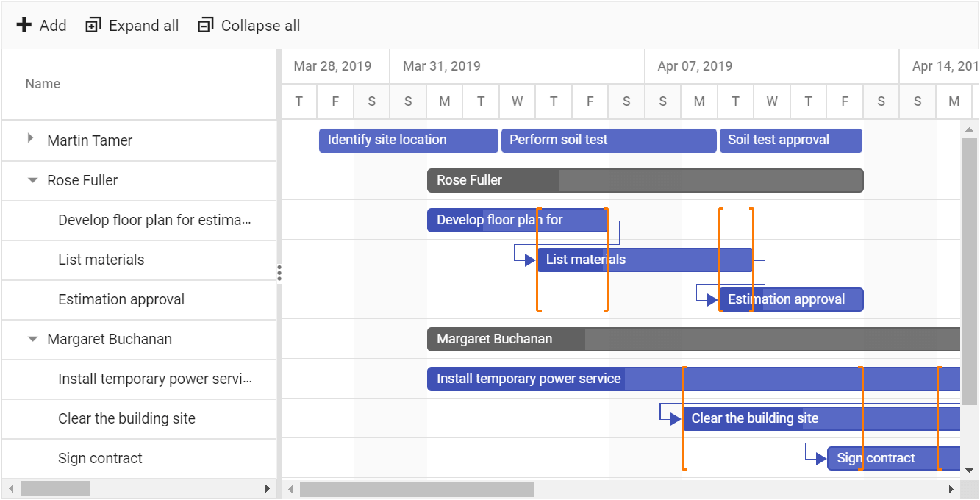This screenshot has height=500, width=980.
Task: Collapse the Rose Fuller group
Action: point(32,180)
